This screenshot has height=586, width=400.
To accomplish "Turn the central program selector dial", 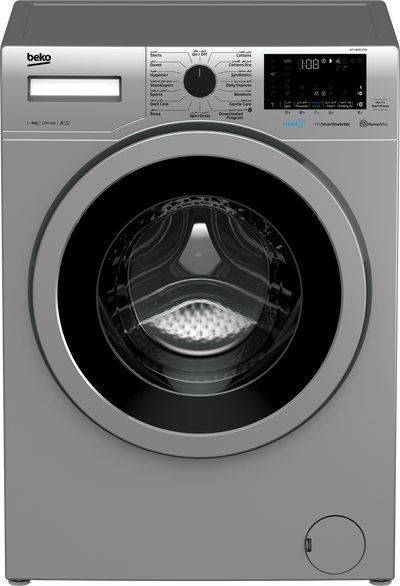I will coord(200,81).
